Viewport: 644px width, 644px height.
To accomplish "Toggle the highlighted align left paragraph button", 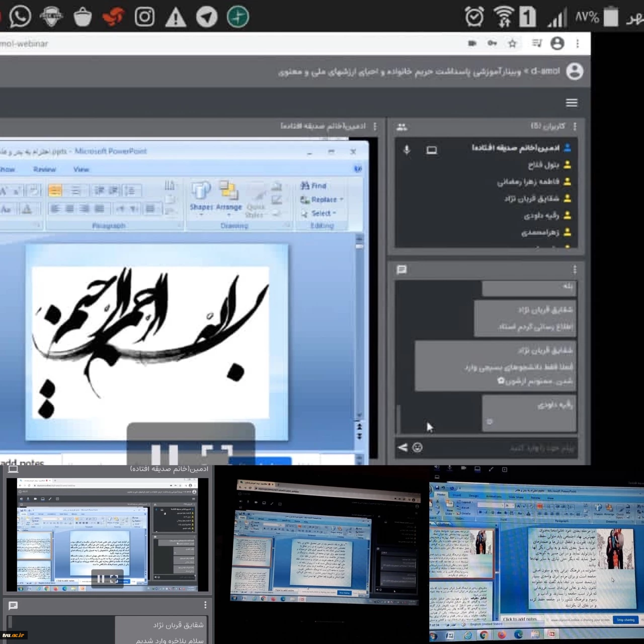I will [x=55, y=190].
